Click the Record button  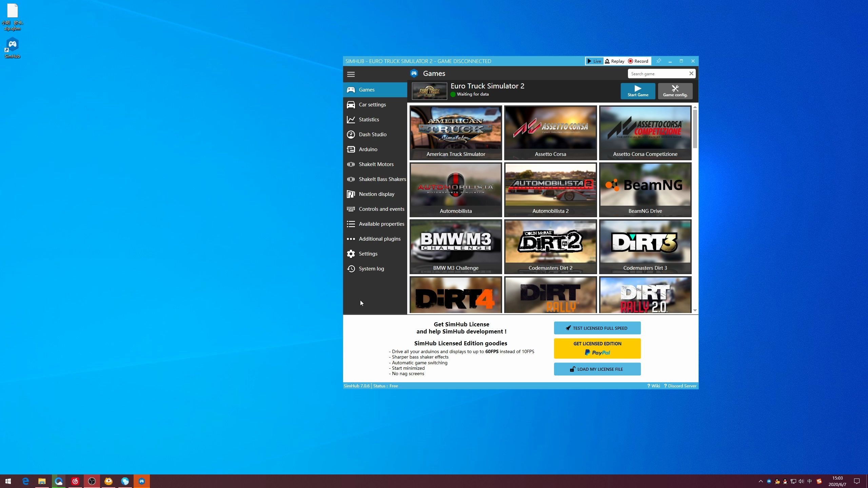coord(638,61)
